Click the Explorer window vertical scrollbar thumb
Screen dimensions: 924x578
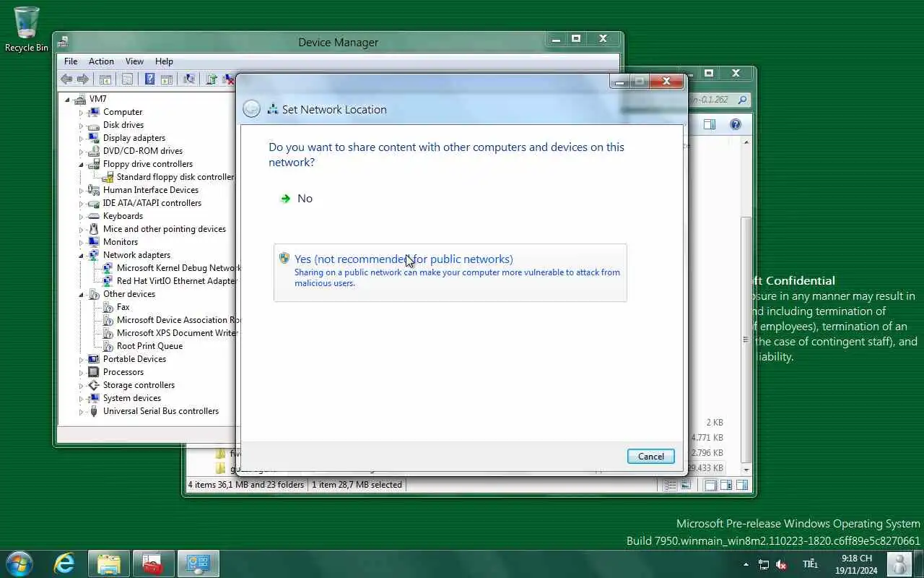click(x=746, y=340)
